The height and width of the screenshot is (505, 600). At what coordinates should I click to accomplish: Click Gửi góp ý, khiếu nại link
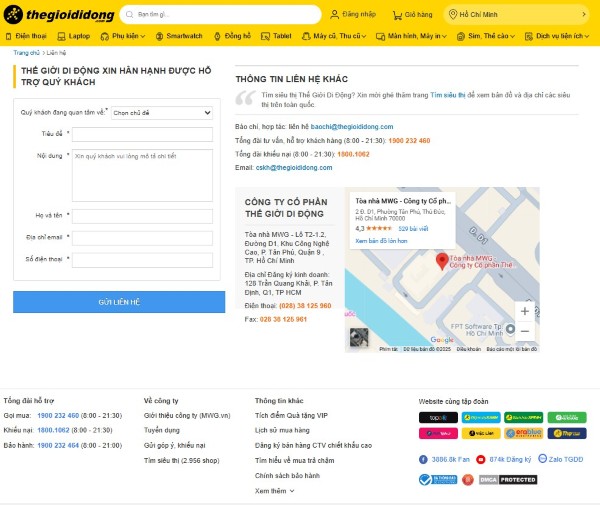point(174,446)
